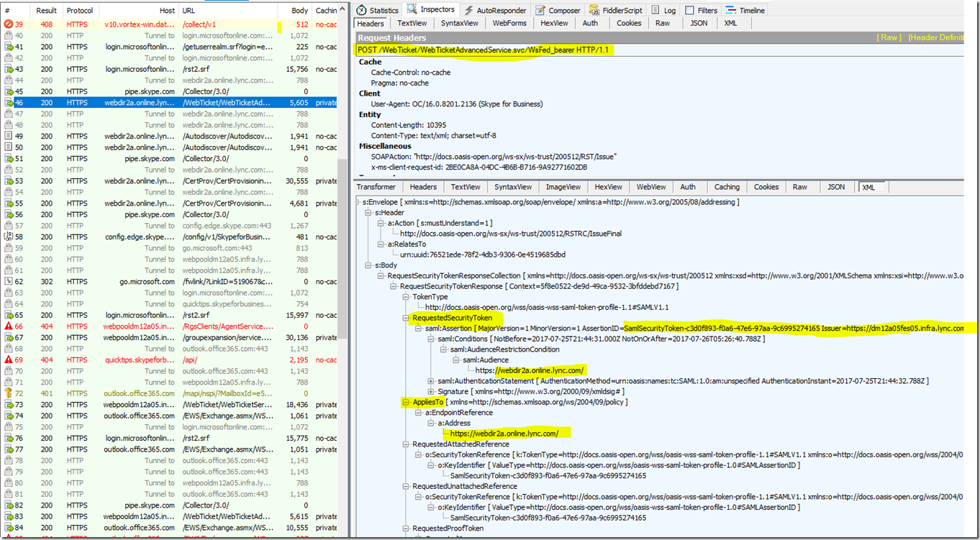
Task: Click the green arrow icon on session 53
Action: [x=9, y=181]
